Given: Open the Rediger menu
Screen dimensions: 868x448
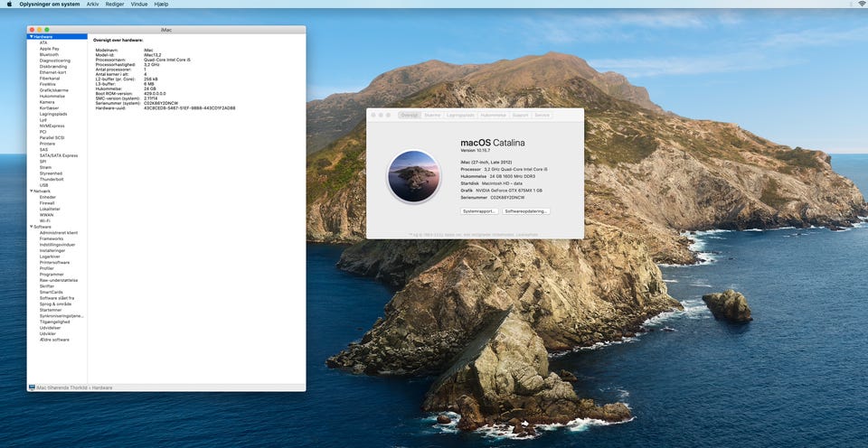Looking at the screenshot, I should tap(115, 4).
